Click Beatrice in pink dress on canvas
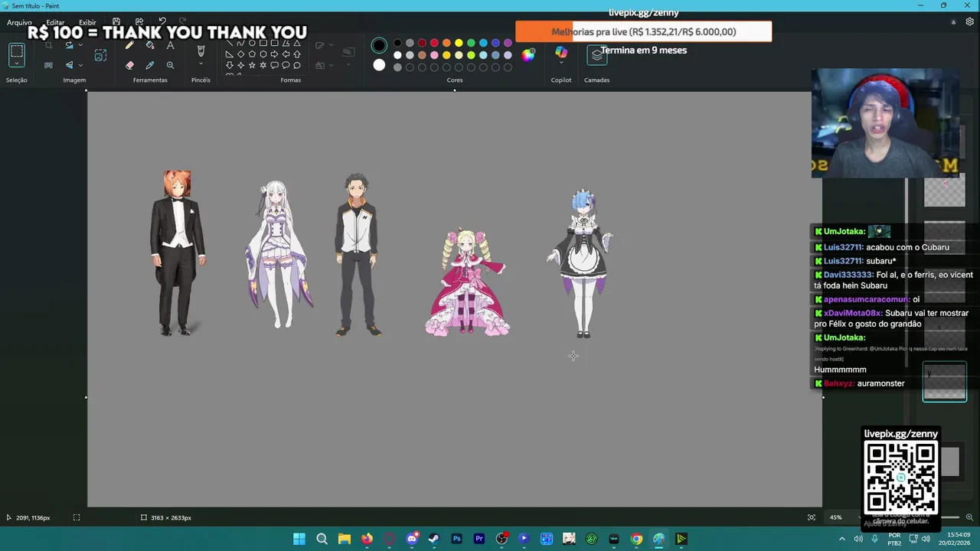Image resolution: width=980 pixels, height=551 pixels. tap(467, 282)
